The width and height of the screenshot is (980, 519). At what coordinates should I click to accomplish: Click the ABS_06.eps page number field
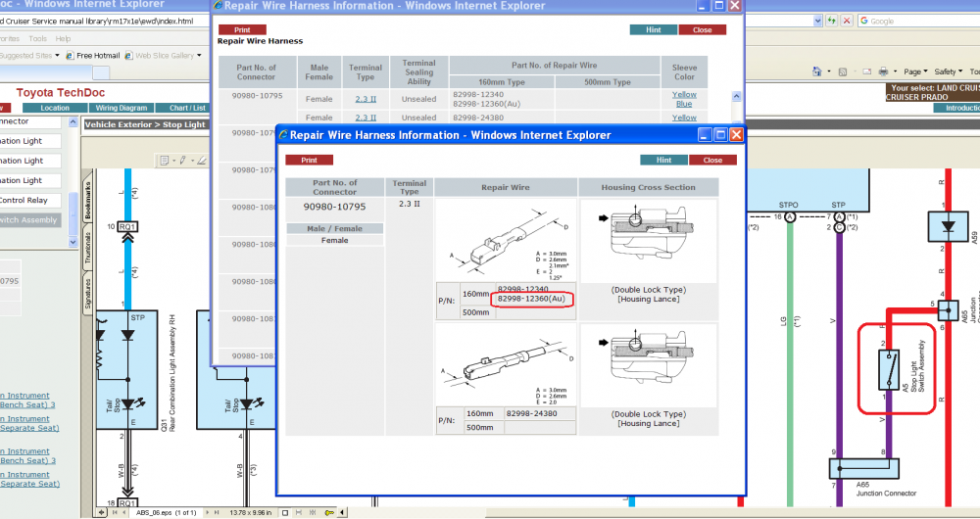166,513
